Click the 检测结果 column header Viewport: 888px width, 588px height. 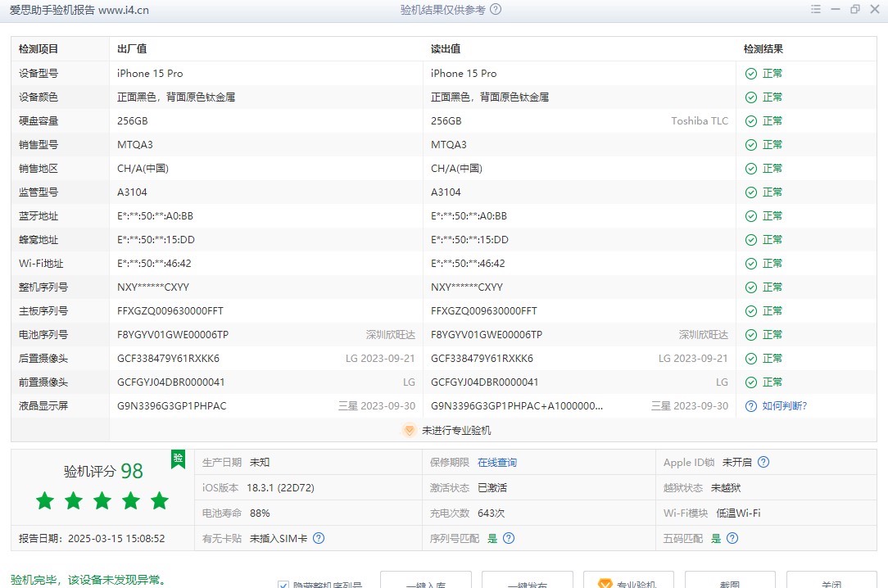763,49
